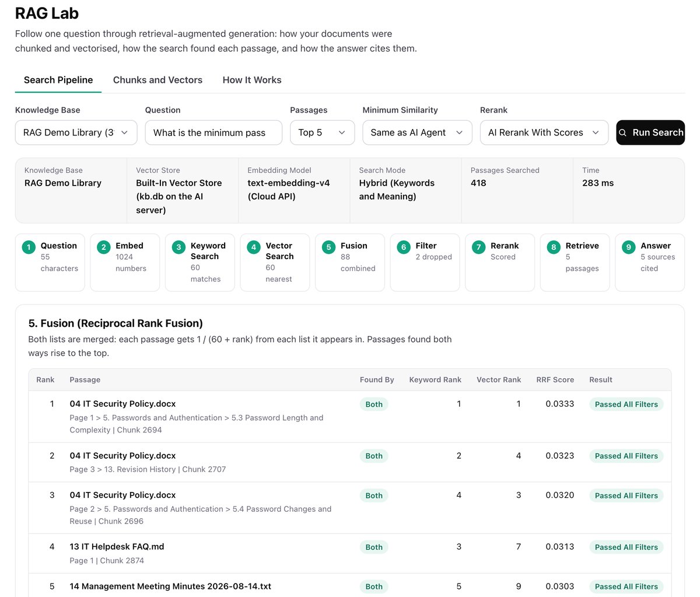This screenshot has height=597, width=700.
Task: Click the Passages Searched value 418
Action: tap(478, 183)
